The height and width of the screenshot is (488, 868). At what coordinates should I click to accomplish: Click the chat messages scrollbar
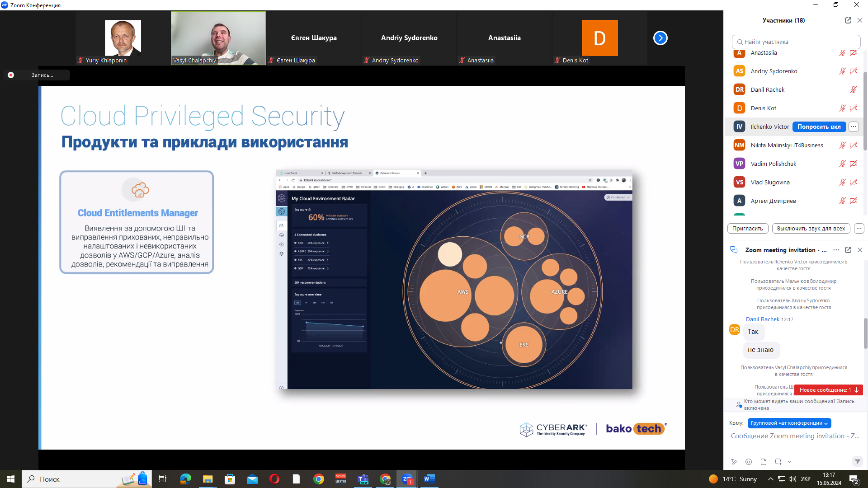(865, 333)
